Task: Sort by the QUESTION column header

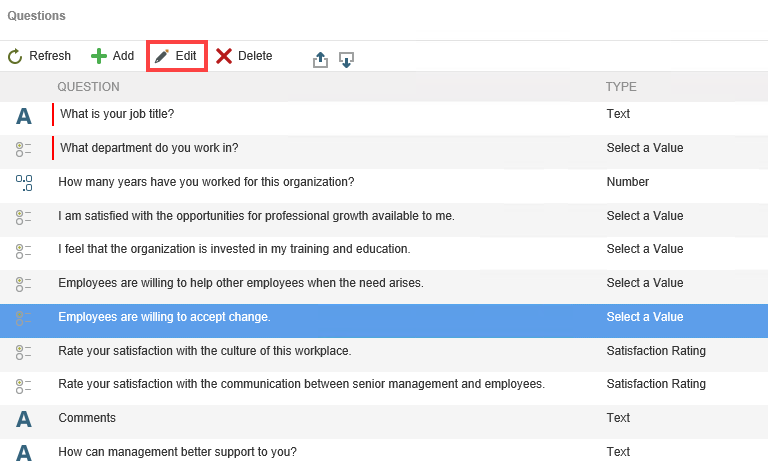Action: (x=88, y=87)
